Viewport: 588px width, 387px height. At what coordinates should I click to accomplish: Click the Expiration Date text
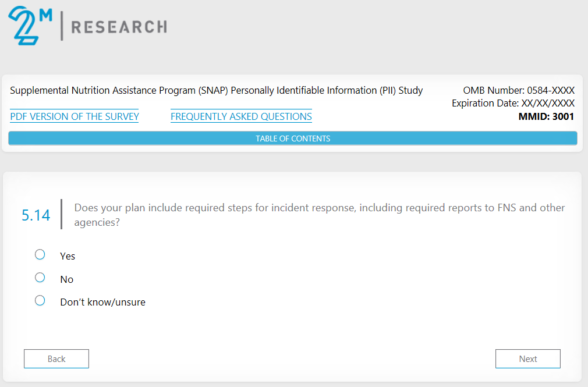tap(513, 104)
